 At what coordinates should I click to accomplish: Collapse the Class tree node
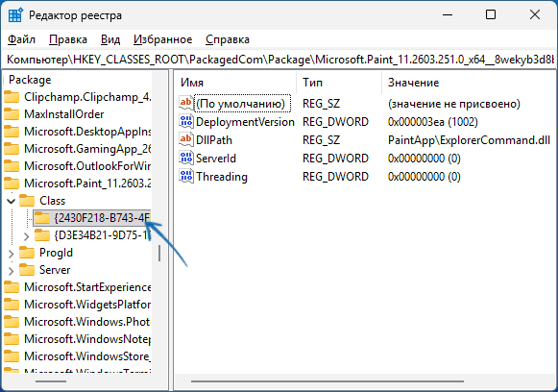tap(11, 201)
